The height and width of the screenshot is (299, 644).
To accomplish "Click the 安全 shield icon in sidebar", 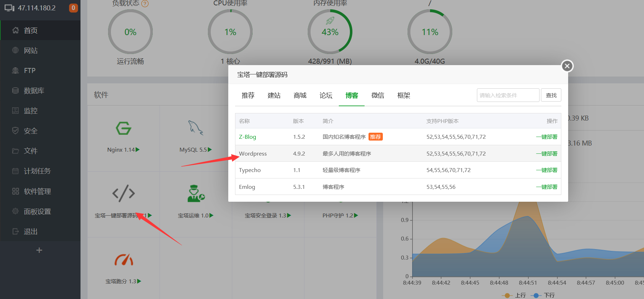I will click(15, 131).
